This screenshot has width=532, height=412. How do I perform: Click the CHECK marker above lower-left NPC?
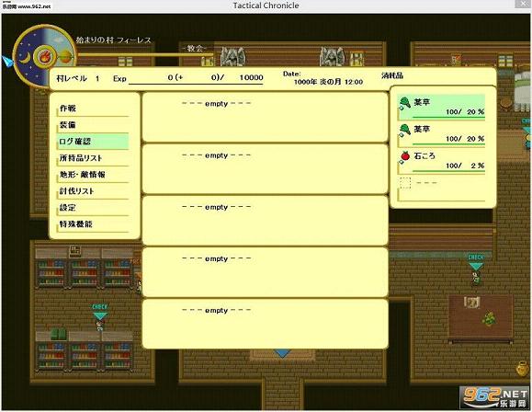[x=100, y=312]
